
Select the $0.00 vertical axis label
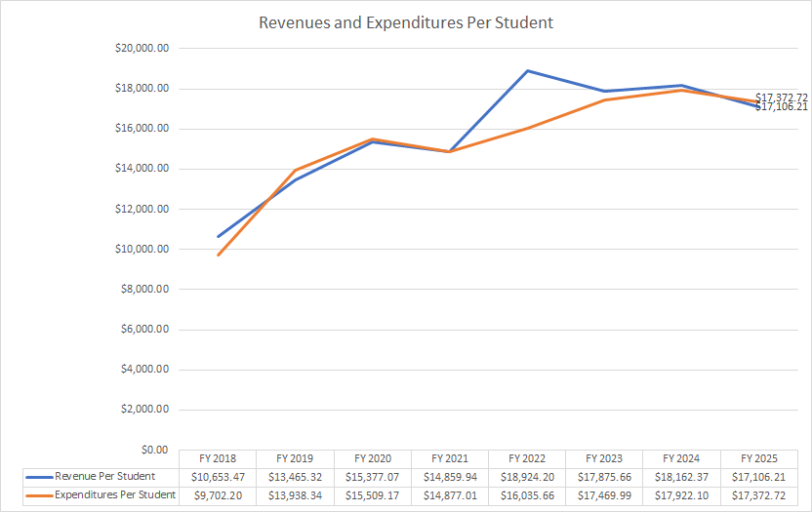click(x=153, y=450)
